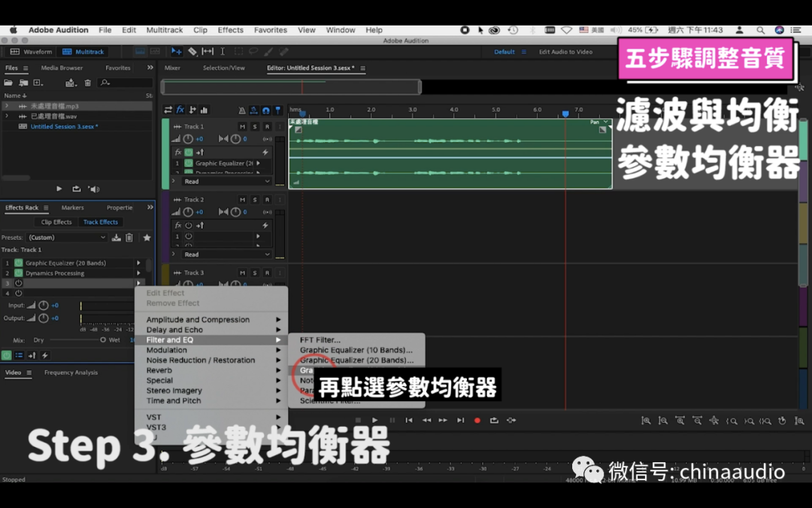Click the lightning pre-render icon on Track 1
The image size is (812, 508).
[265, 152]
